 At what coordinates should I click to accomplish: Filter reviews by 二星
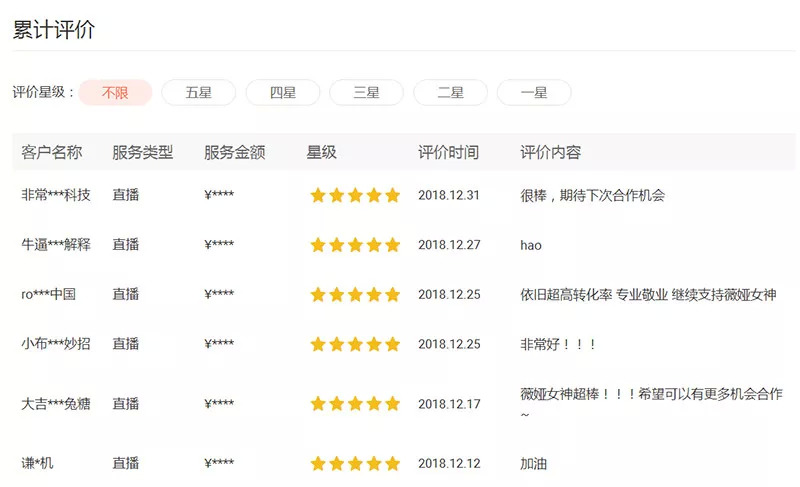click(x=451, y=93)
